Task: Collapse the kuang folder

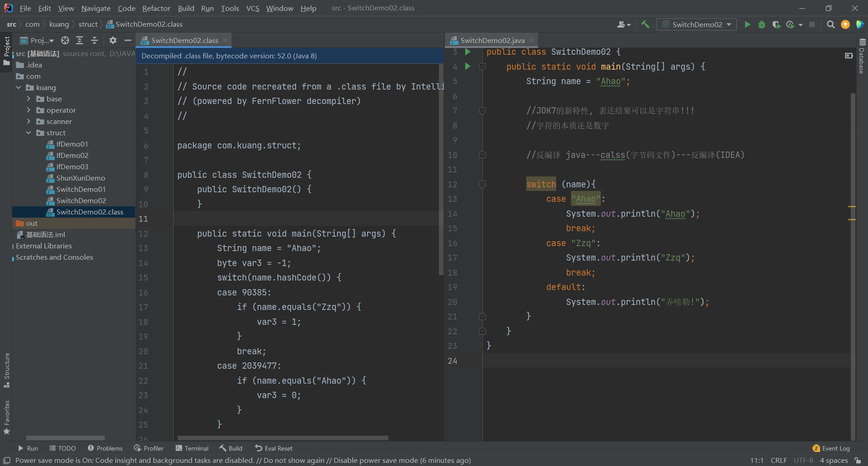Action: [19, 87]
